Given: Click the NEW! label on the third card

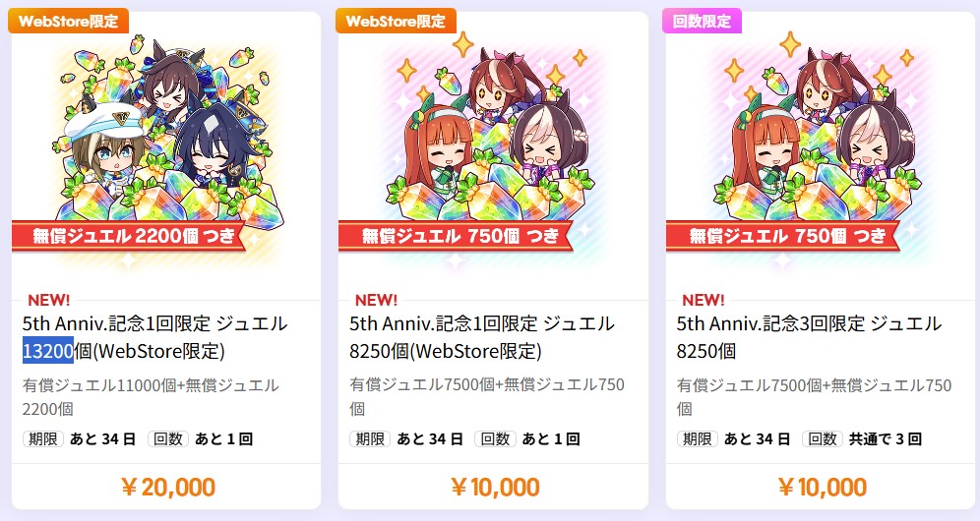Looking at the screenshot, I should tap(704, 300).
